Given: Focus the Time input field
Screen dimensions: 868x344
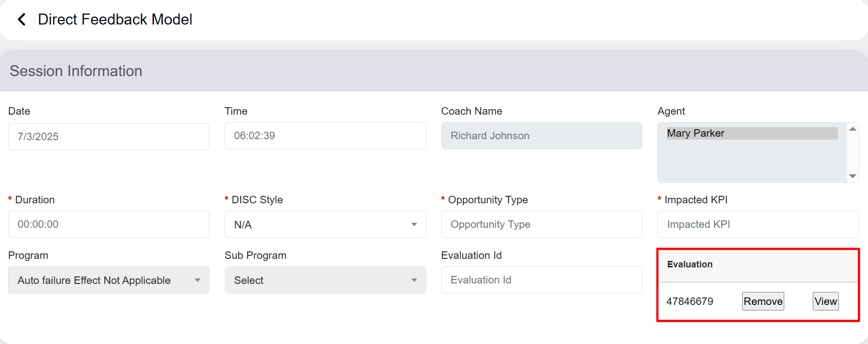Looking at the screenshot, I should click(x=325, y=136).
